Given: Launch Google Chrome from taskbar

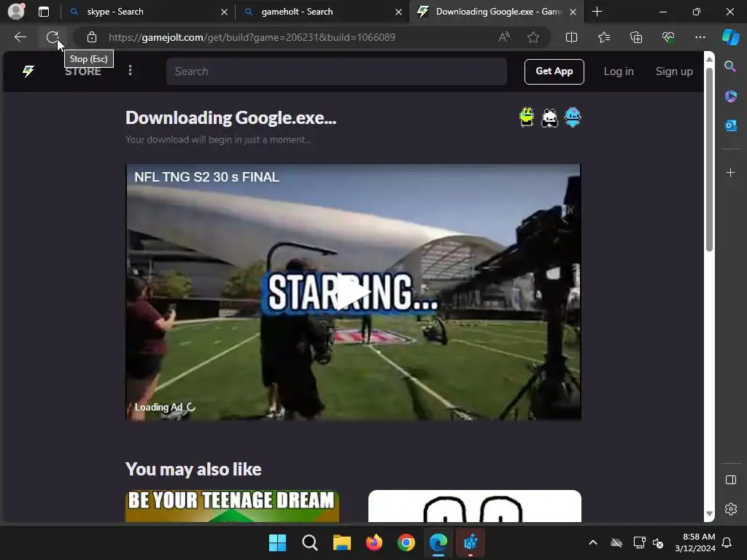Looking at the screenshot, I should click(406, 542).
